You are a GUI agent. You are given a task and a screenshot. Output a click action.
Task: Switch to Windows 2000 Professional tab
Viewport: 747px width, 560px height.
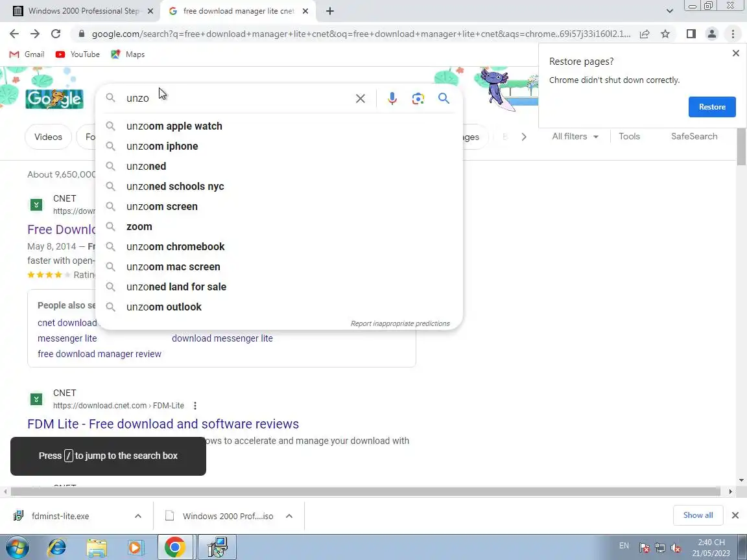78,11
